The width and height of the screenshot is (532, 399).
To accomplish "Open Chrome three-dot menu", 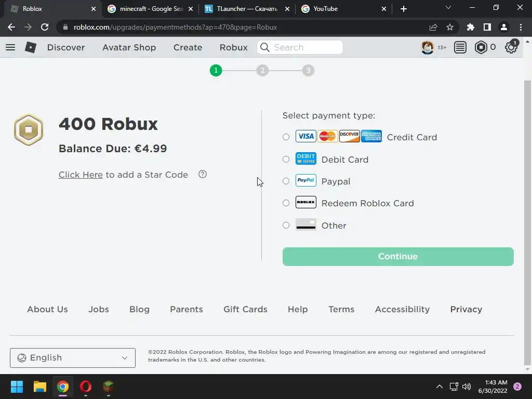I will click(x=521, y=27).
